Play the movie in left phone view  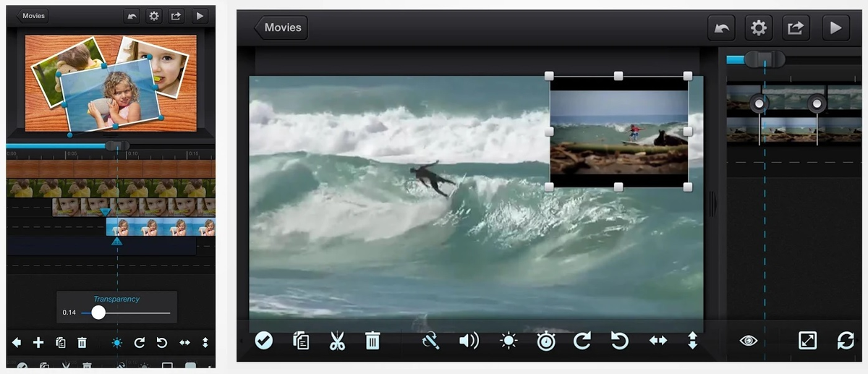click(x=199, y=15)
